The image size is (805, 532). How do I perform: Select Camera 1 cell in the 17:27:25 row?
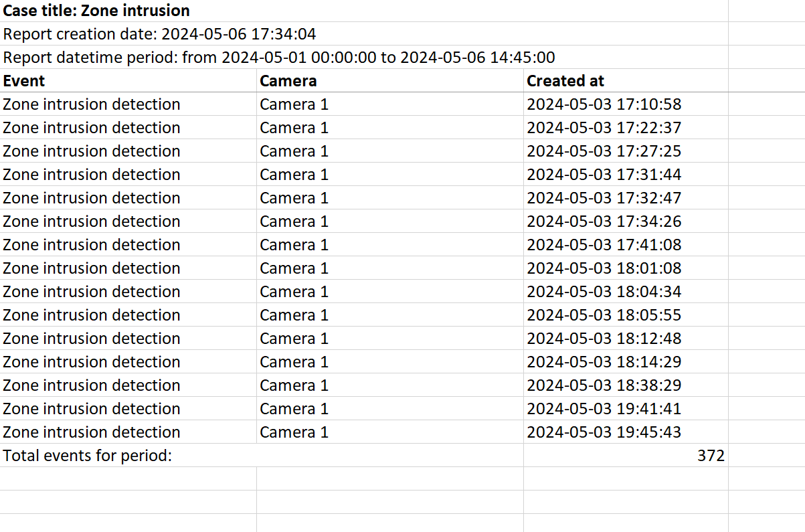tap(294, 151)
